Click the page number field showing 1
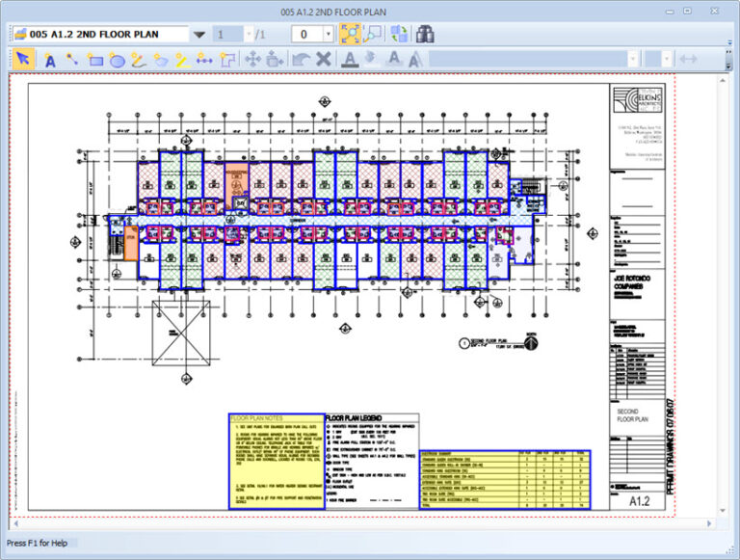 click(228, 34)
